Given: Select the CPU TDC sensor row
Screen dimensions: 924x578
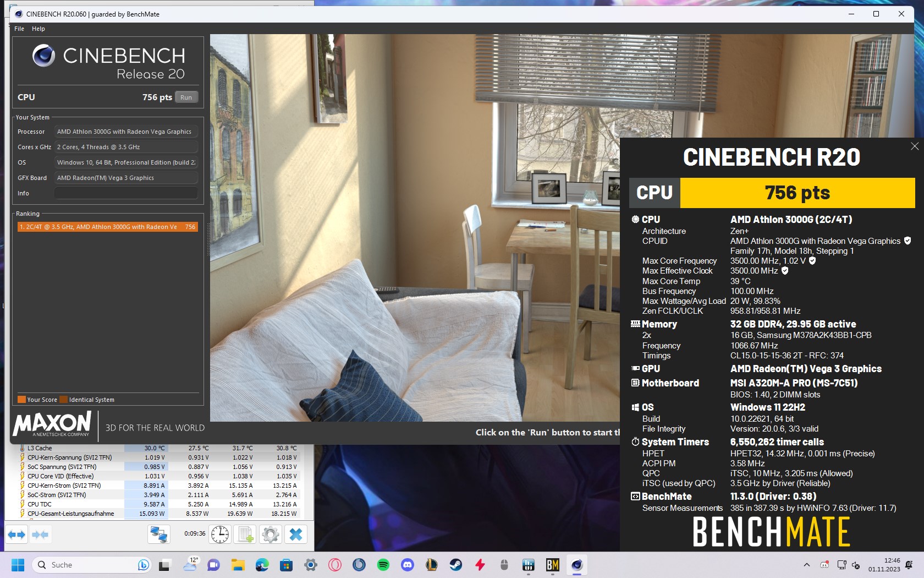Looking at the screenshot, I should point(159,504).
